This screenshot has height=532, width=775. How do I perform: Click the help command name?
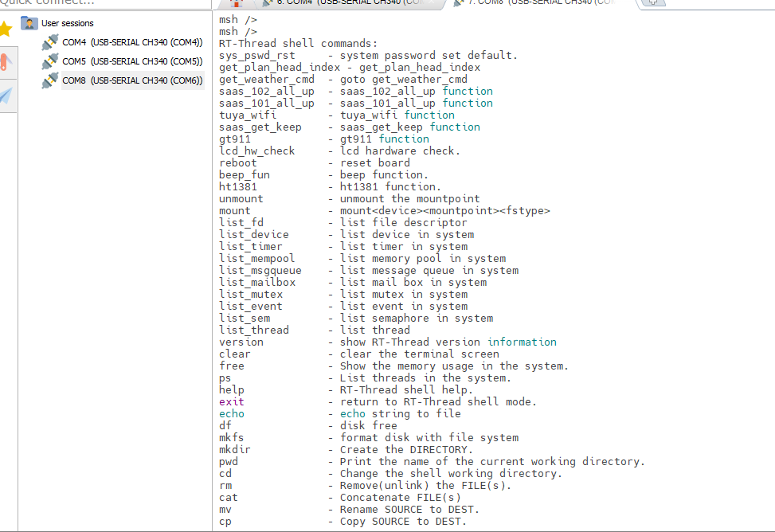tap(231, 389)
